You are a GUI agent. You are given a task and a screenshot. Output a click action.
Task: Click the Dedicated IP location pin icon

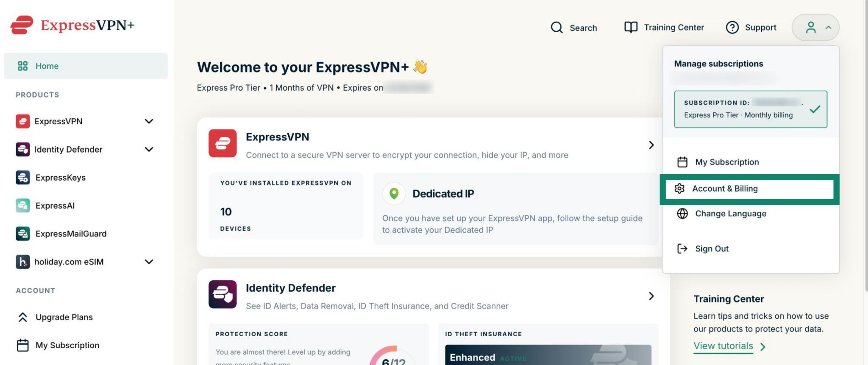coord(394,194)
